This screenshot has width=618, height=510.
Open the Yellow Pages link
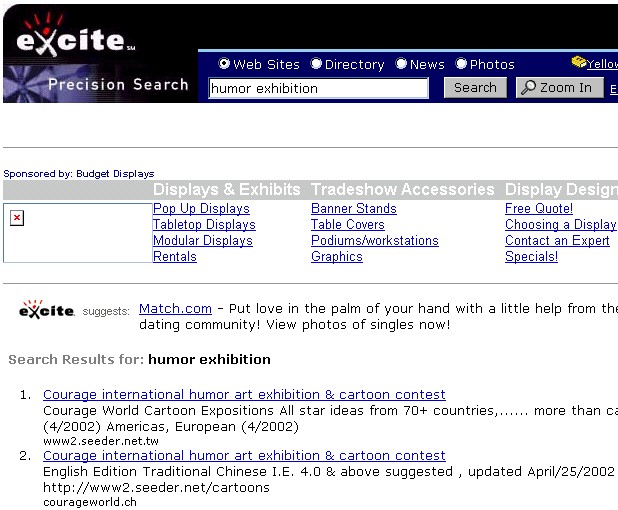[602, 64]
